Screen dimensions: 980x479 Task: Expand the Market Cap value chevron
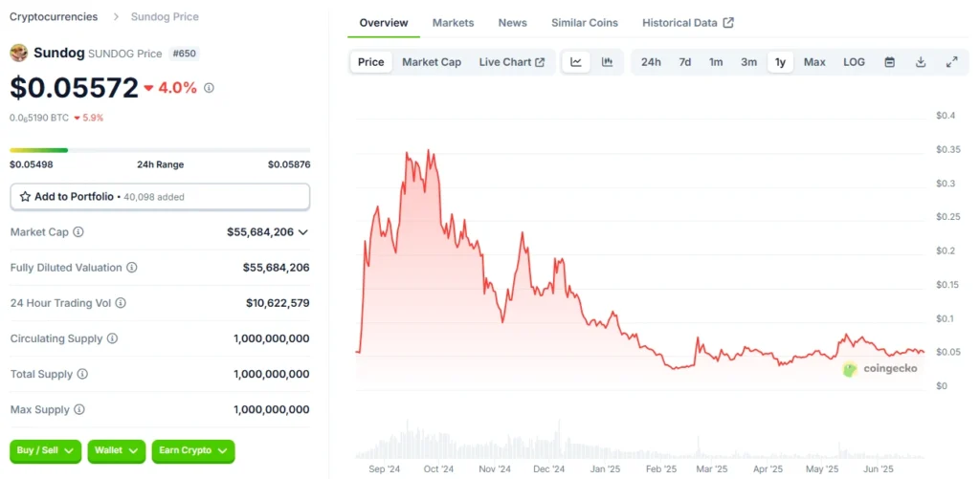click(303, 232)
